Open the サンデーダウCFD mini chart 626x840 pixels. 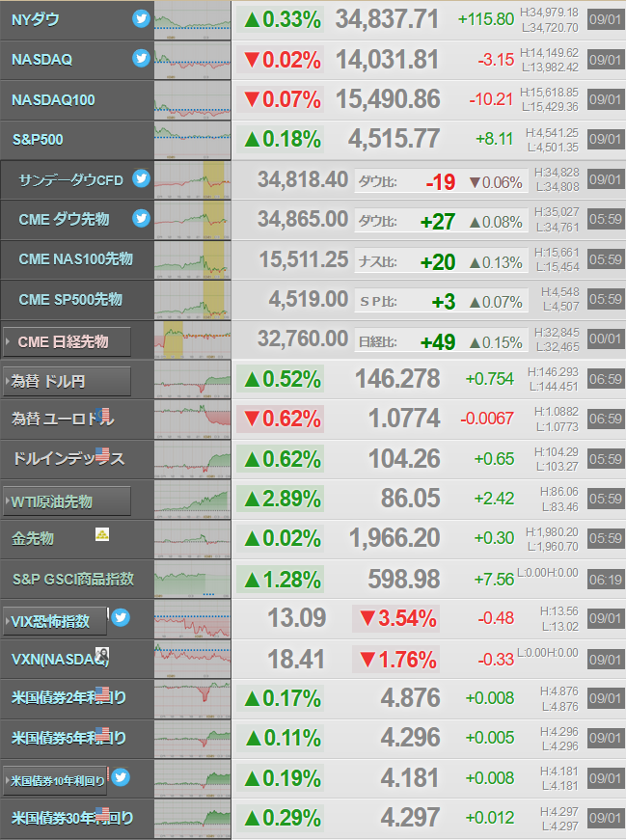pyautogui.click(x=192, y=180)
